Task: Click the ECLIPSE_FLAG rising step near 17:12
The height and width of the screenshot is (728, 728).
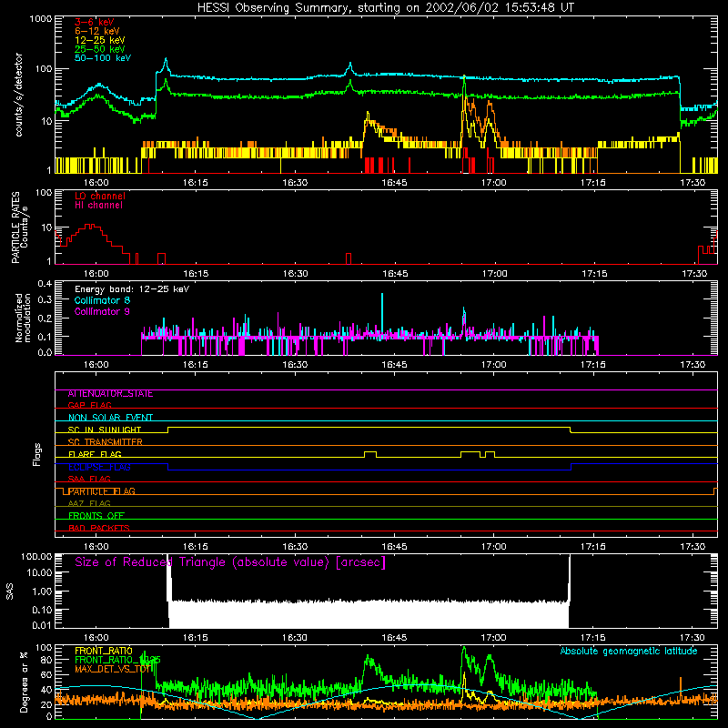Action: pyautogui.click(x=571, y=467)
